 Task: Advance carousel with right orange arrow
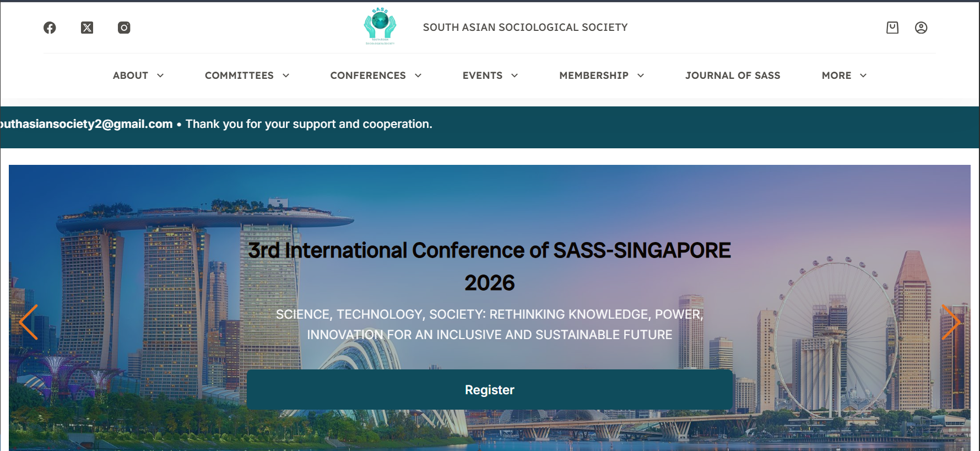[x=951, y=322]
